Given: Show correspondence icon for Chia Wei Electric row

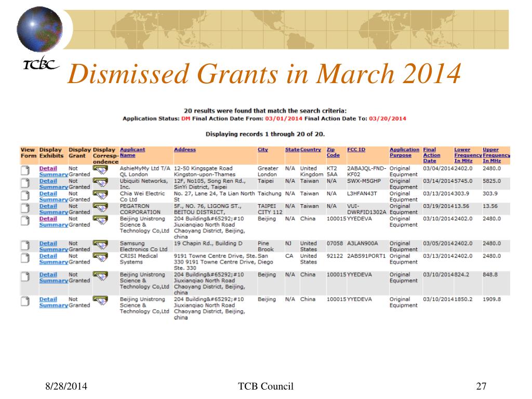Looking at the screenshot, I should click(x=100, y=195).
